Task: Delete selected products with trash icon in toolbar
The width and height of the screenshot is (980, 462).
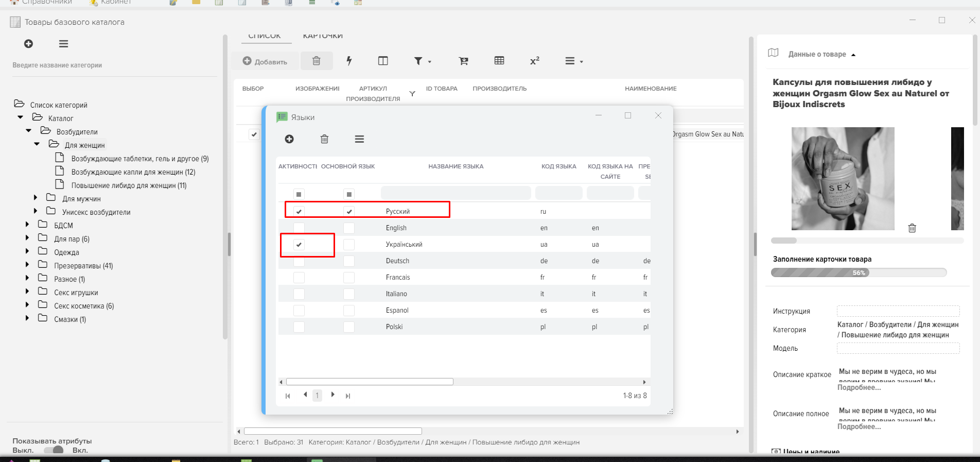Action: tap(317, 61)
